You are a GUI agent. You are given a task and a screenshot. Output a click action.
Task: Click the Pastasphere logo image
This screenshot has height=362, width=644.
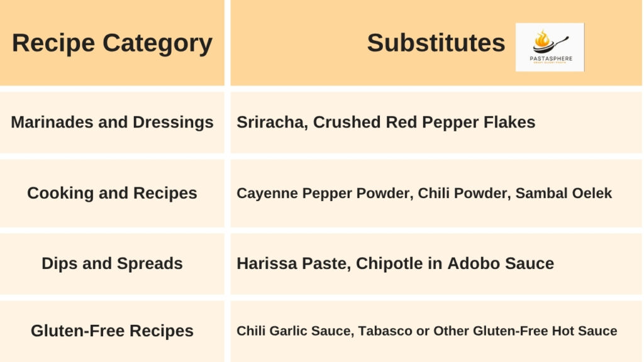pos(550,47)
